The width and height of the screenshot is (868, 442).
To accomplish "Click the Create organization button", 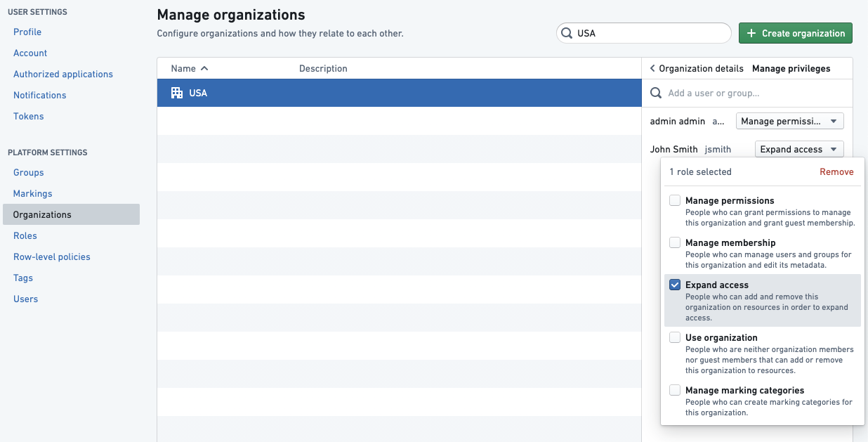I will (x=796, y=33).
